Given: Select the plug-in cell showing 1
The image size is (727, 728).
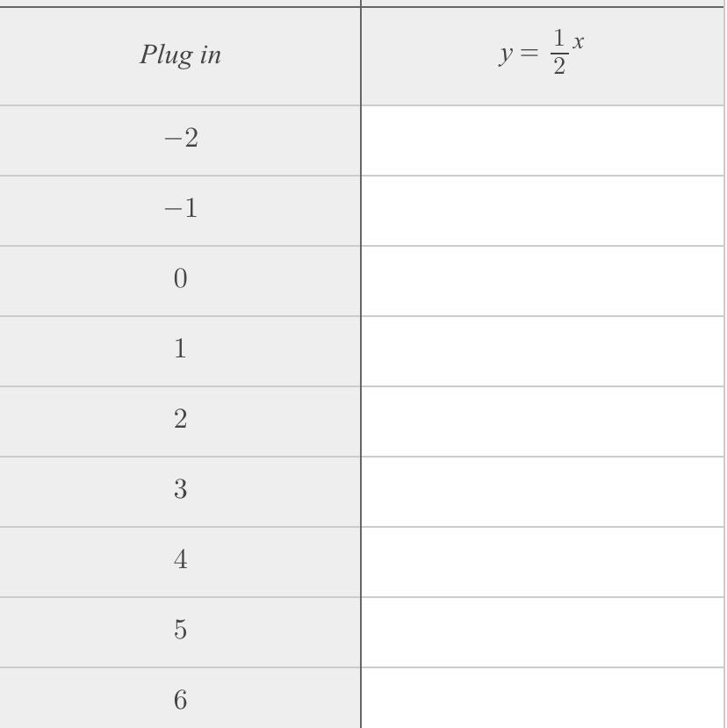Looking at the screenshot, I should (180, 350).
